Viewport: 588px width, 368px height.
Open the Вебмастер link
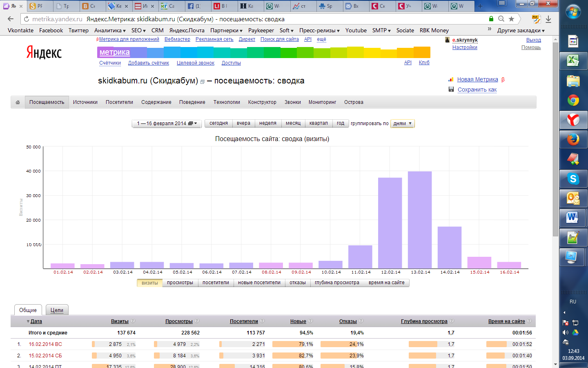point(177,39)
